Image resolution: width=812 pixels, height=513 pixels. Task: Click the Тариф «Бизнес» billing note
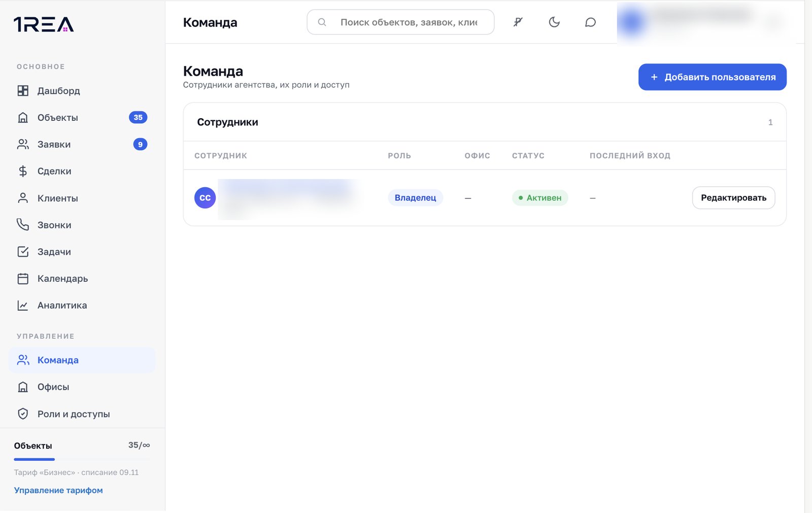76,472
